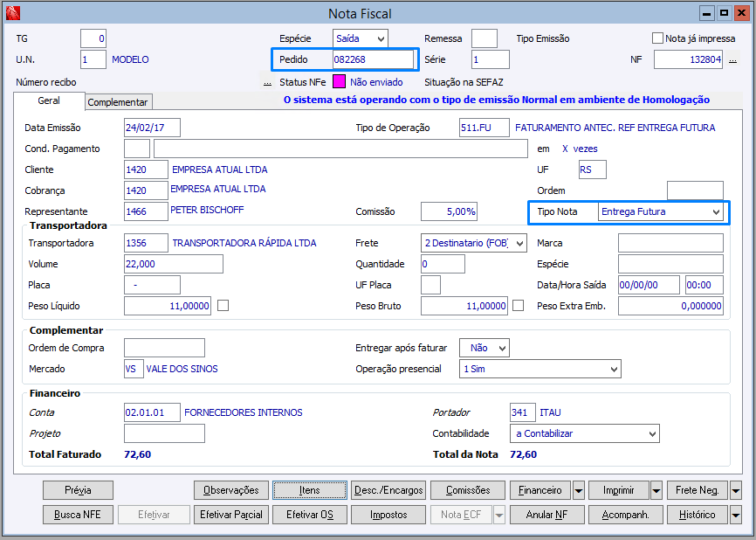The width and height of the screenshot is (756, 540).
Task: Click the NF number field 132804
Action: tap(688, 59)
